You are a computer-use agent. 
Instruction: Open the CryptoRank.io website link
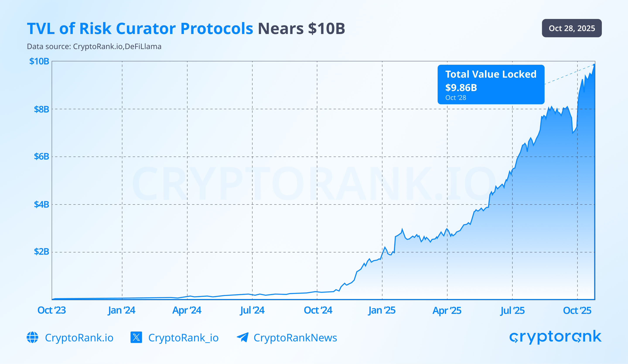click(79, 338)
